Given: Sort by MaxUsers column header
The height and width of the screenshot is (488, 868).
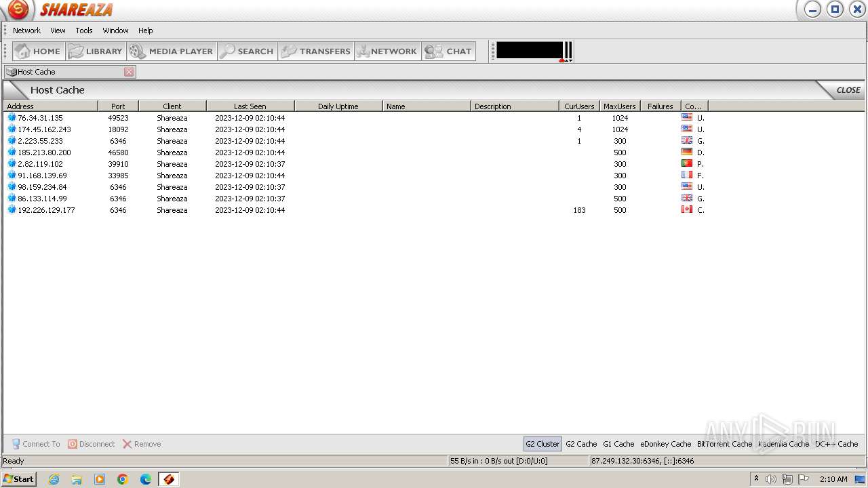Looking at the screenshot, I should pos(620,106).
